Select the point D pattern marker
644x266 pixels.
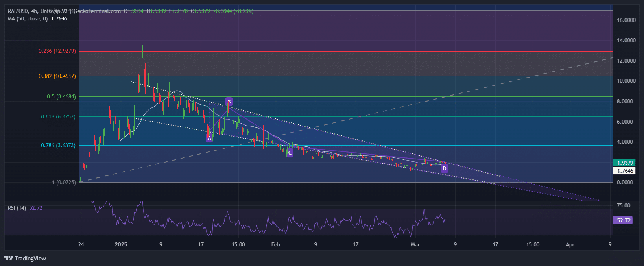point(444,169)
